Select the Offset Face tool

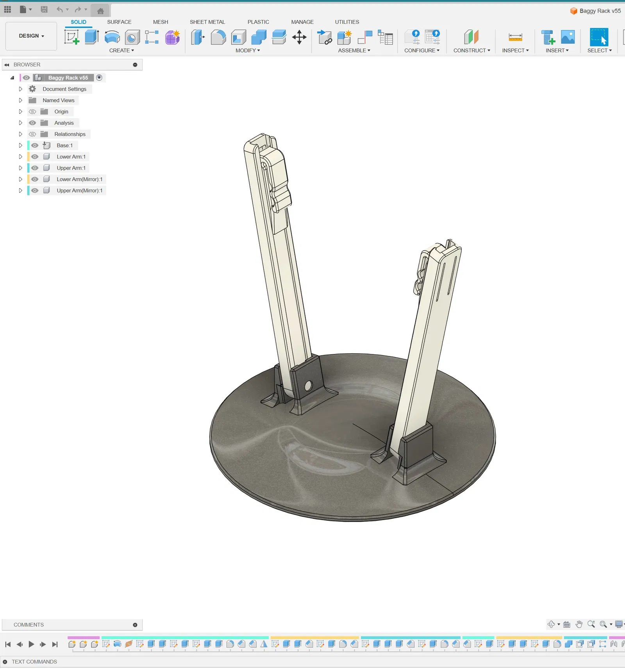tap(279, 38)
